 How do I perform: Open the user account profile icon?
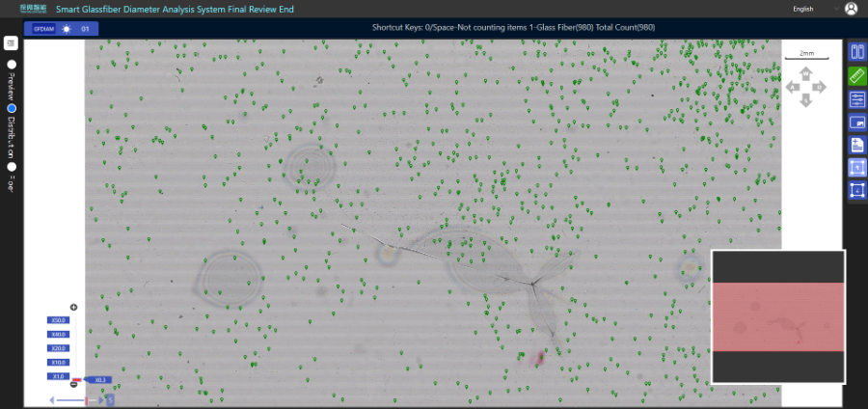pyautogui.click(x=851, y=9)
